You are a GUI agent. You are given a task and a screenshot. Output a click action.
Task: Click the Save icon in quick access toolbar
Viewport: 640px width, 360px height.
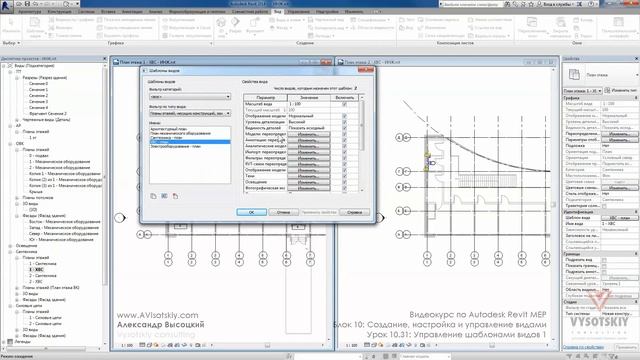pyautogui.click(x=27, y=4)
